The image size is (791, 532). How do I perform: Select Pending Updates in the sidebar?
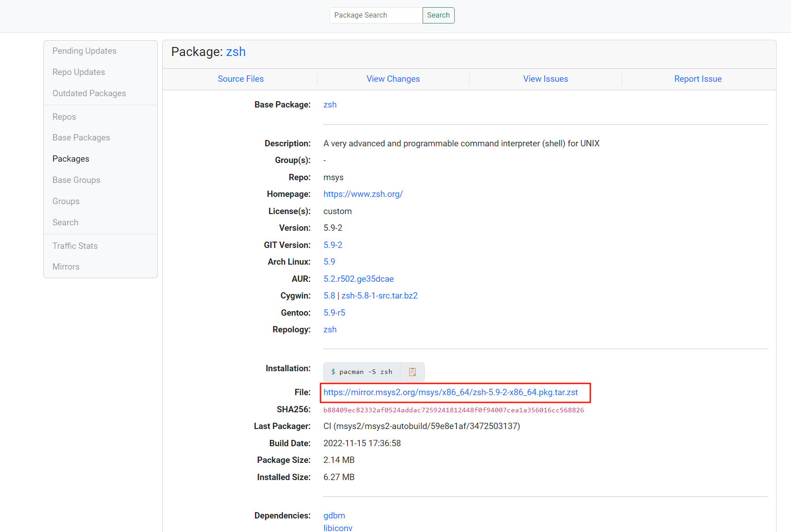(x=84, y=51)
